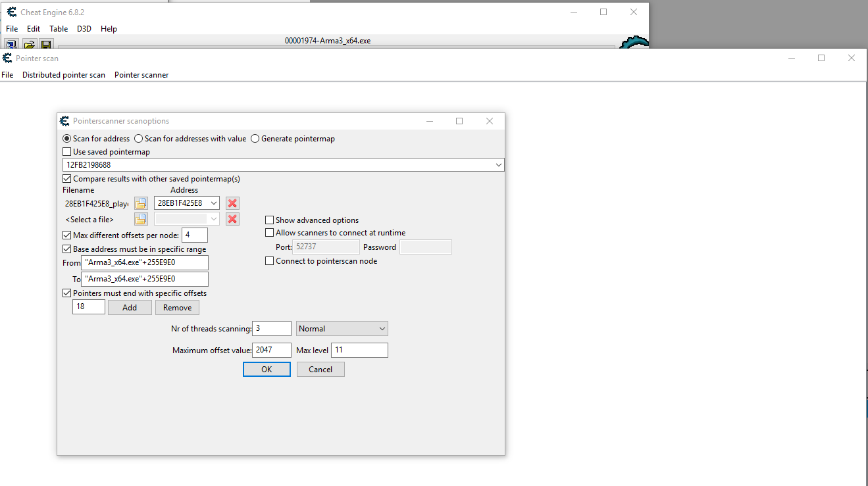Click the open process toolbar icon
This screenshot has width=868, height=486.
(x=11, y=44)
